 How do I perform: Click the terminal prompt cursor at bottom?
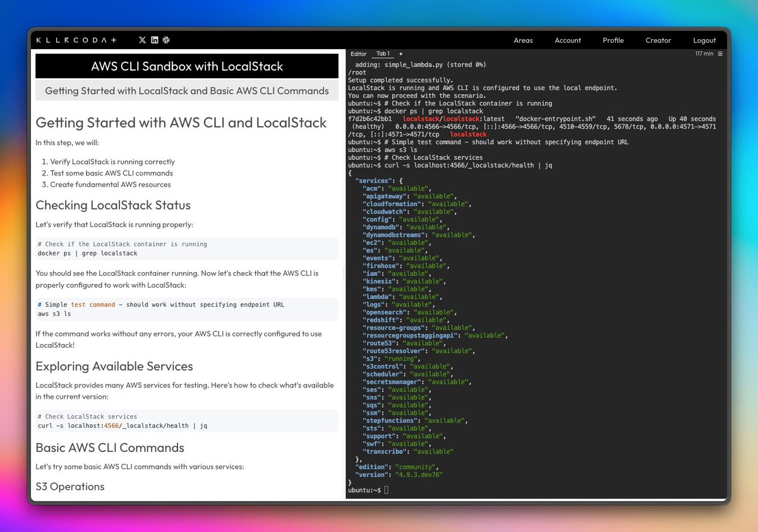point(385,490)
